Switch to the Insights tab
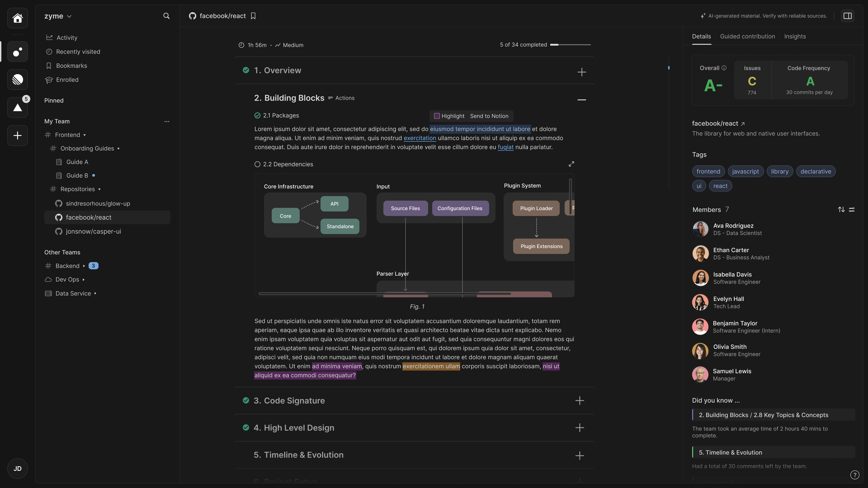The width and height of the screenshot is (868, 488). point(795,36)
